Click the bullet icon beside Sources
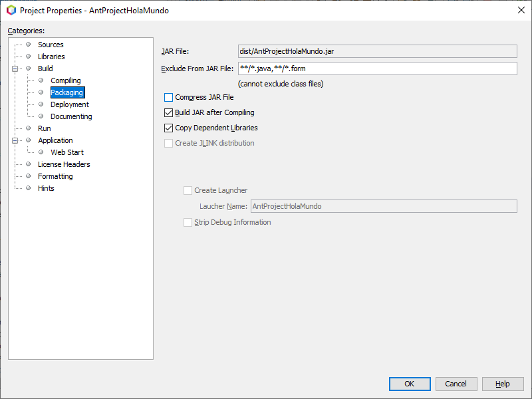 tap(29, 45)
